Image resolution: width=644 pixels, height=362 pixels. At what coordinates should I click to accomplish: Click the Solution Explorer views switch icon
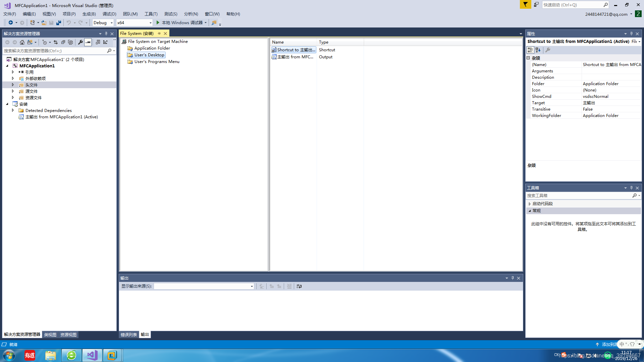(30, 42)
